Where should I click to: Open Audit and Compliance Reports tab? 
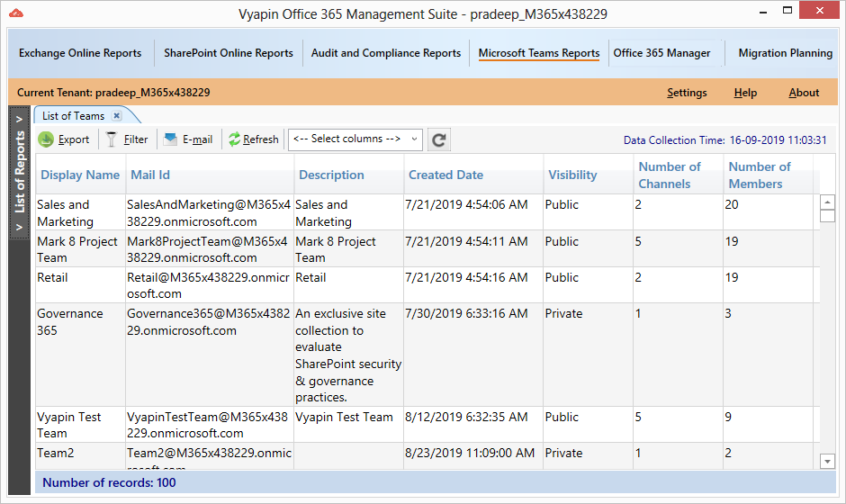(x=386, y=53)
